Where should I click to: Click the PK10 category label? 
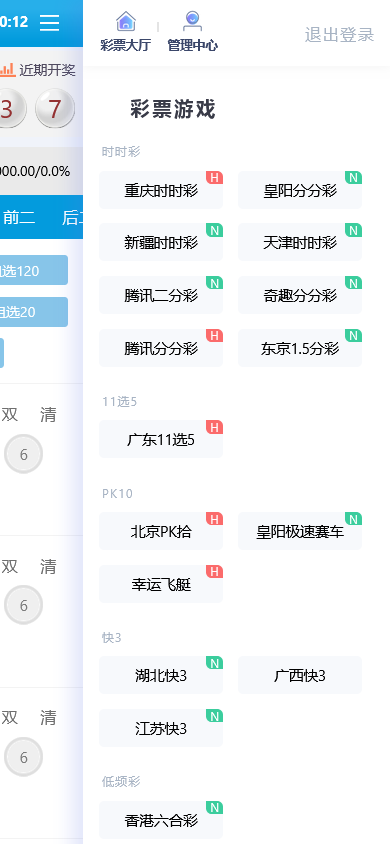(117, 494)
